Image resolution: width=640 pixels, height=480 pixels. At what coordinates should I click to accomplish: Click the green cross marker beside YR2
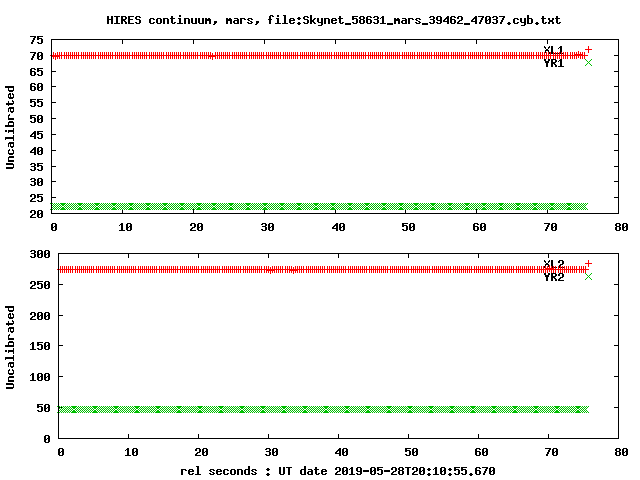pyautogui.click(x=588, y=277)
